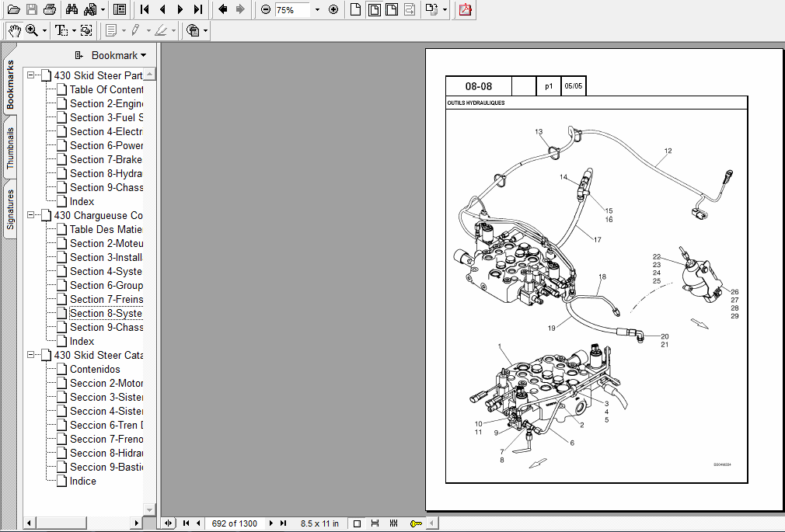
Task: Open the Text Select tool dropdown arrow
Action: coord(74,31)
